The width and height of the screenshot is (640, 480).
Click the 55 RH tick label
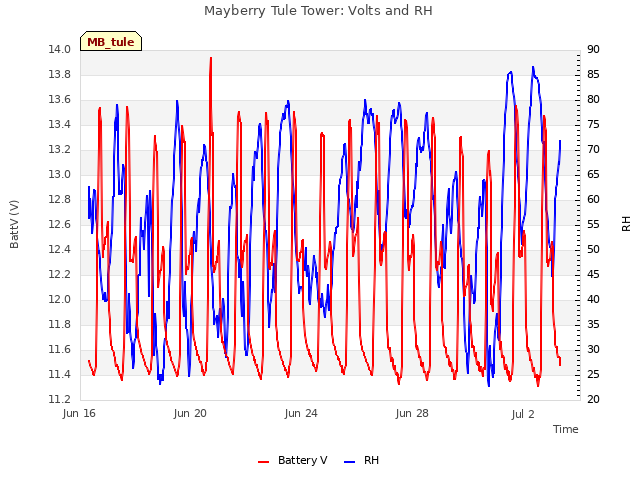coord(593,225)
